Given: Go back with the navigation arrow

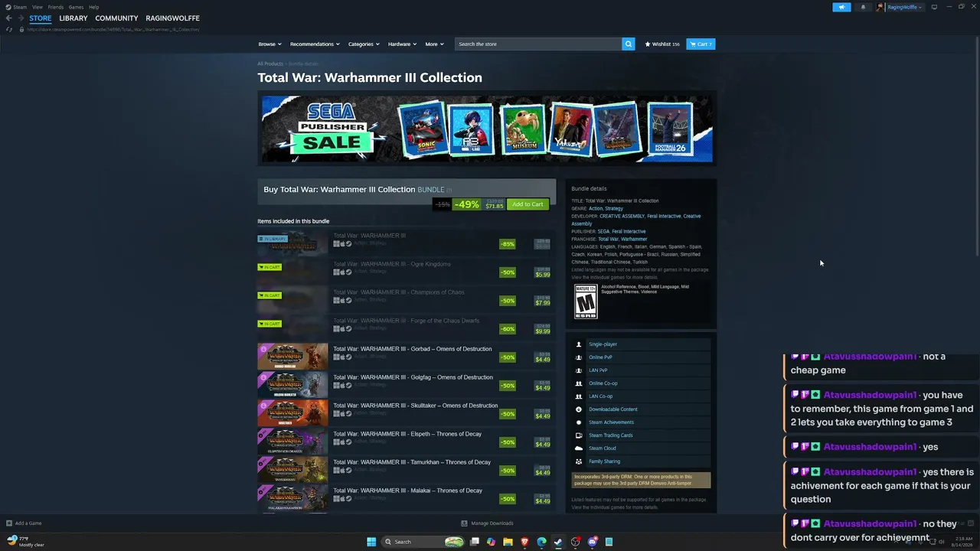Looking at the screenshot, I should pos(8,18).
